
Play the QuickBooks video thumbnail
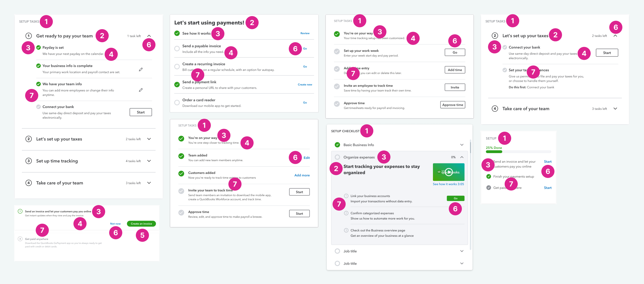tap(449, 172)
